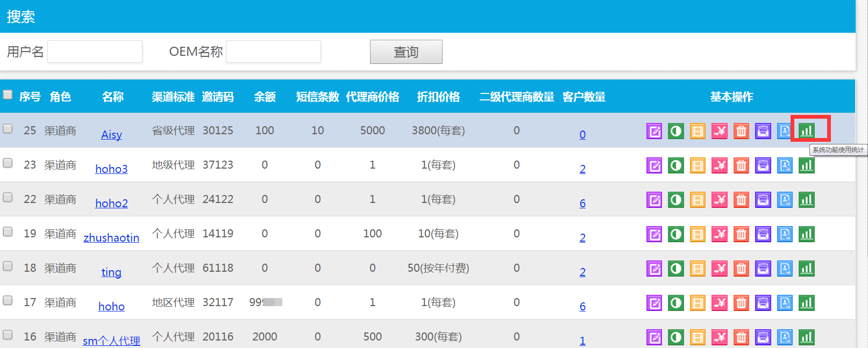Check the checkbox for row 25 Aisy

point(8,129)
